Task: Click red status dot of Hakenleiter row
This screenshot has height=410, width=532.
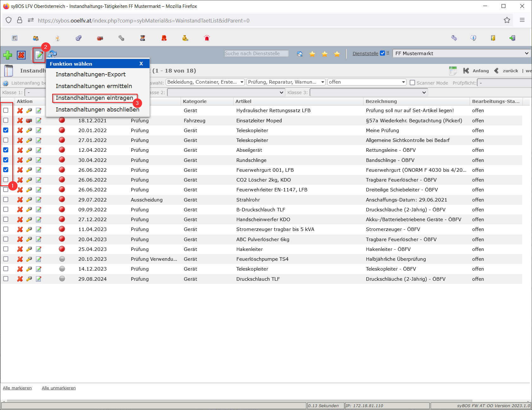Action: tap(62, 249)
